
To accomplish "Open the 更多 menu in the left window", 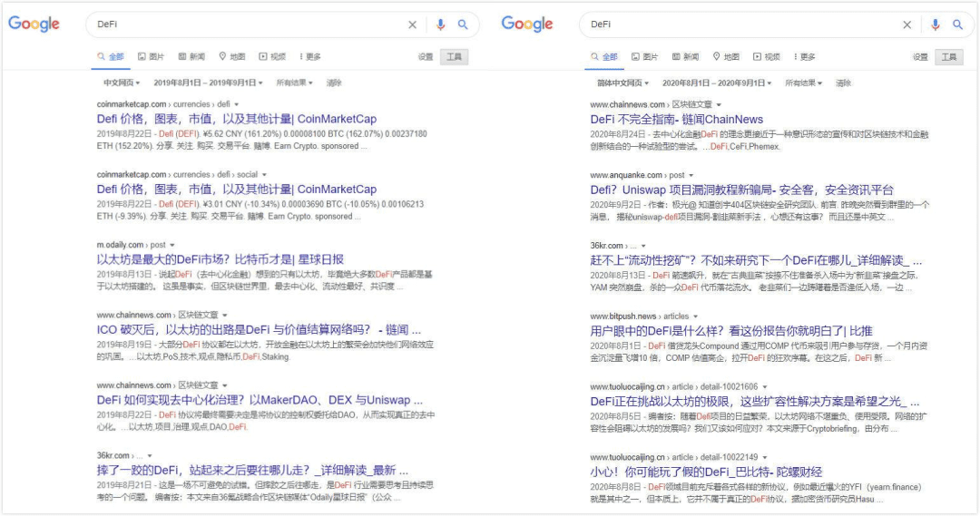I will coord(310,57).
